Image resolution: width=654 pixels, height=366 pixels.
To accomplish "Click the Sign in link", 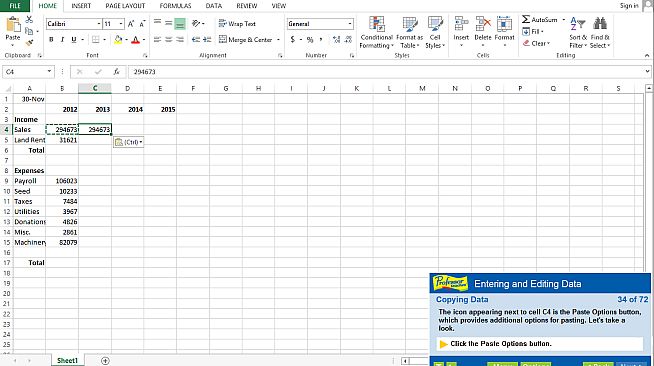I will 629,5.
